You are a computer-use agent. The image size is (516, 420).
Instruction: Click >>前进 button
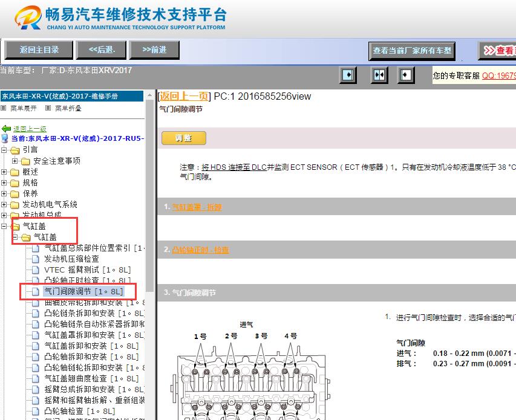(154, 50)
